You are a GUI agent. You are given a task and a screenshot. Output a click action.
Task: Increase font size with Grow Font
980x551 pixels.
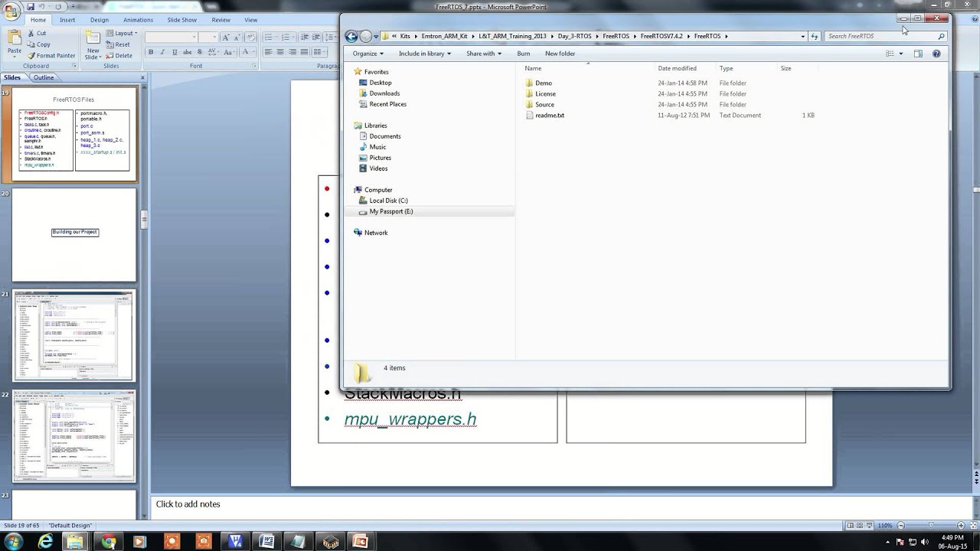pyautogui.click(x=226, y=37)
